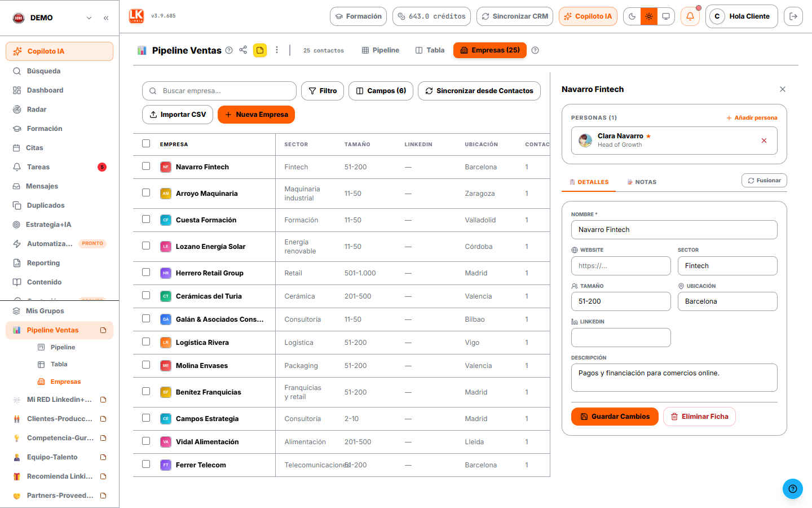Switch to the Pipeline view tab
This screenshot has width=812, height=508.
(381, 50)
